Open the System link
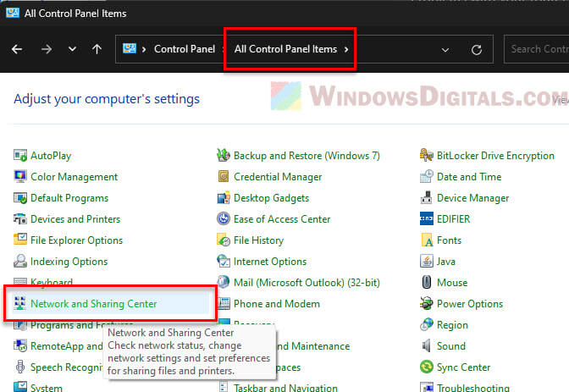This screenshot has width=569, height=392. (47, 387)
